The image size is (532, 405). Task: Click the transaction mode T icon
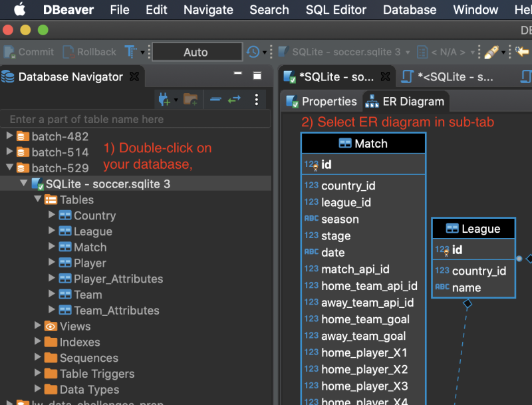click(x=130, y=52)
